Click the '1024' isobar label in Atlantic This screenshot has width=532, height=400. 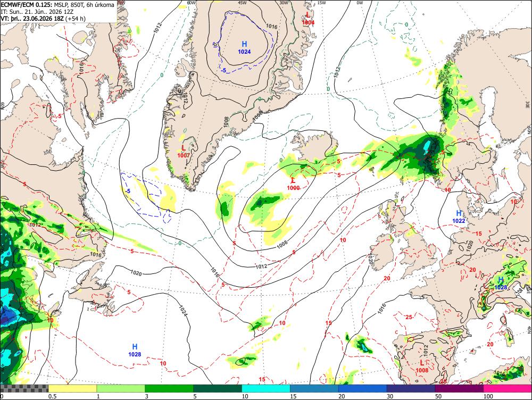coord(183,312)
